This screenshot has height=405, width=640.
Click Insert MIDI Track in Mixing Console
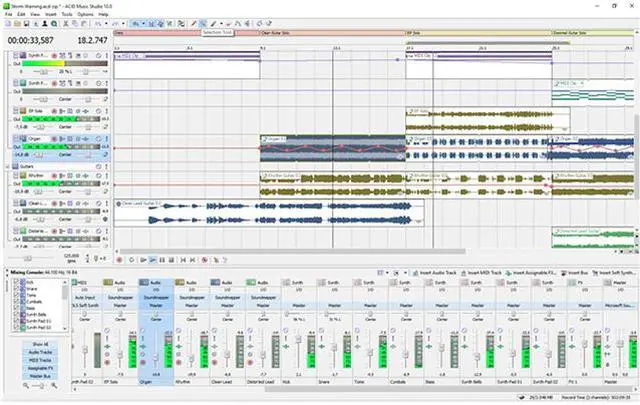tap(481, 273)
